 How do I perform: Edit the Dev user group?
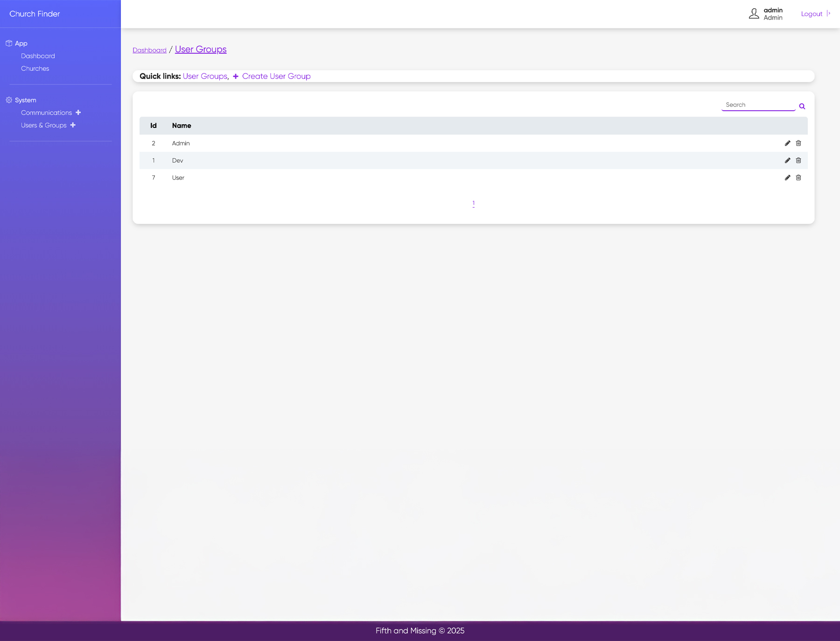[787, 160]
